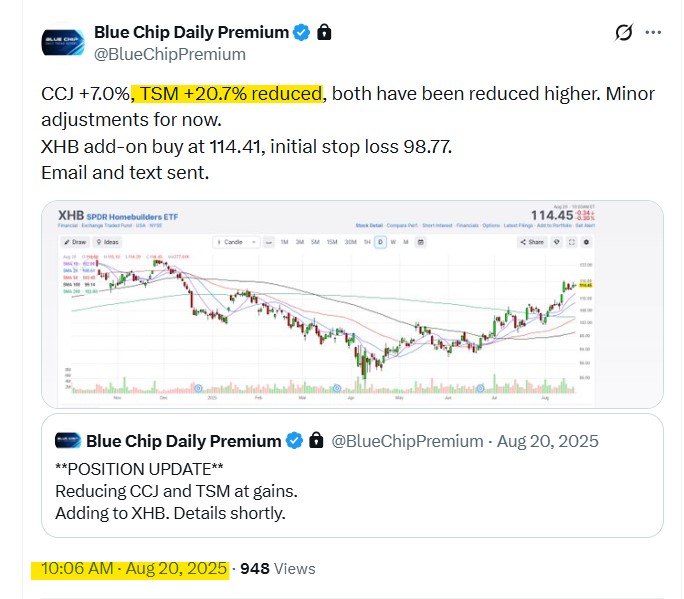Image resolution: width=684 pixels, height=599 pixels.
Task: Click the padlock icon beside the header name
Action: pos(324,33)
